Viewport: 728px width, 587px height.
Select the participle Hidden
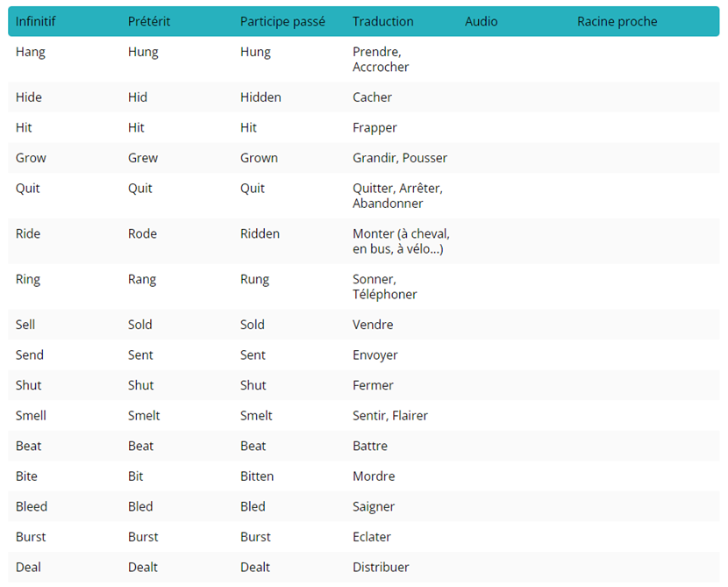point(261,97)
